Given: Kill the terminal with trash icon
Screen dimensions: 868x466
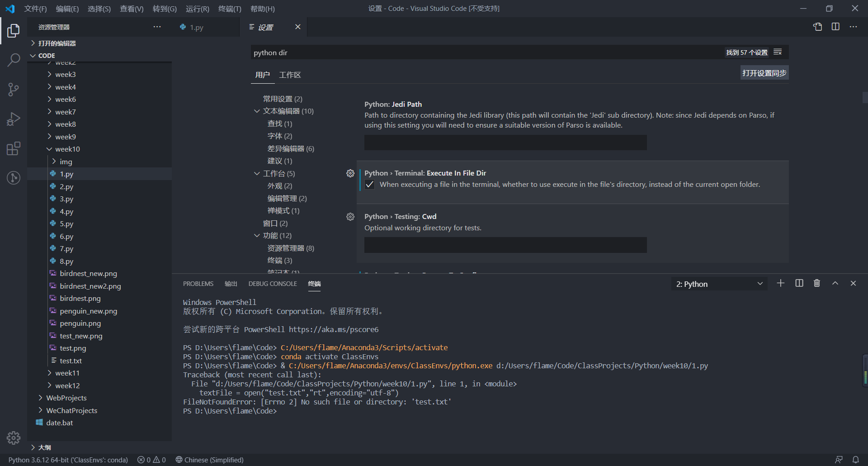Looking at the screenshot, I should click(x=817, y=283).
